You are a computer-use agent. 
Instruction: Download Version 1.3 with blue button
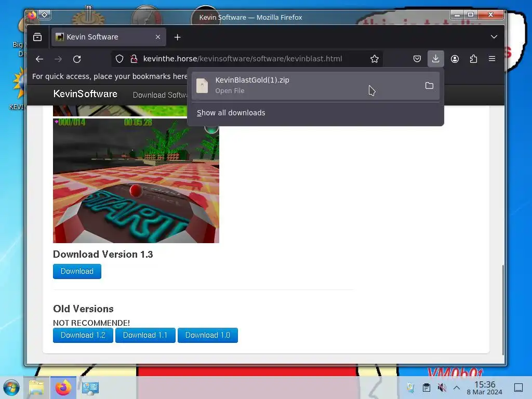point(77,271)
